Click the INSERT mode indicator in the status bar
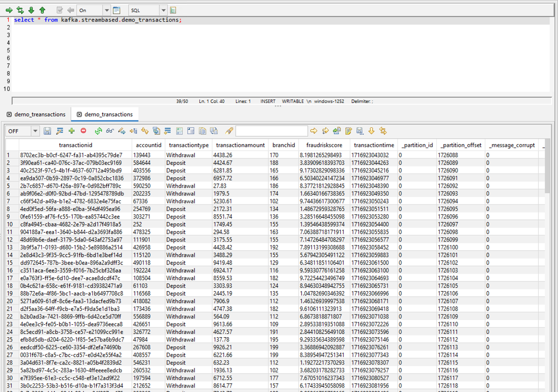This screenshot has width=558, height=392. click(268, 101)
